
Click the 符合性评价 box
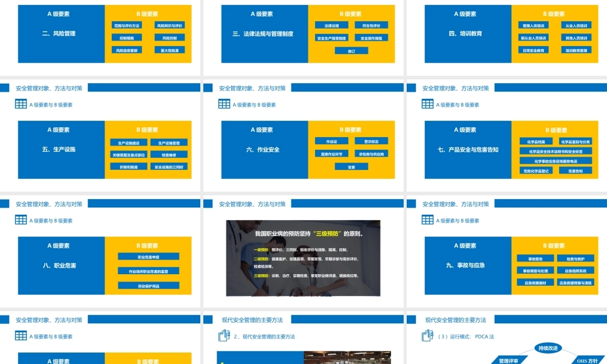371,25
